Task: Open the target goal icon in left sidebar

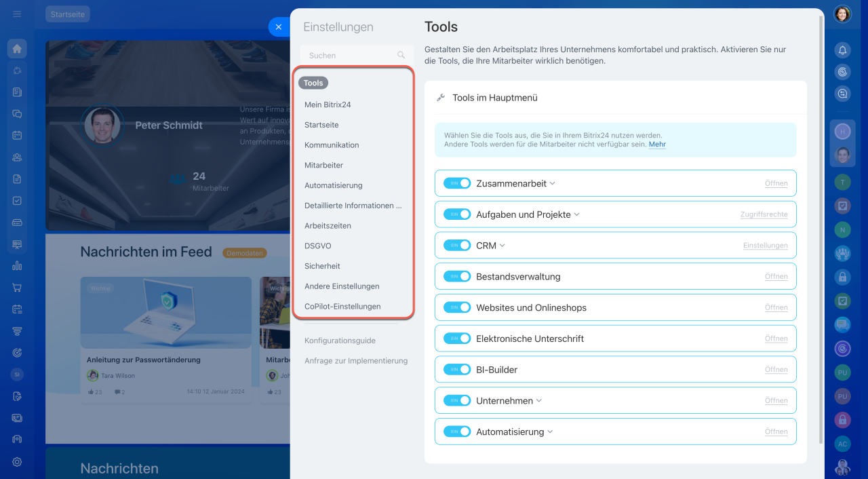Action: pyautogui.click(x=17, y=353)
